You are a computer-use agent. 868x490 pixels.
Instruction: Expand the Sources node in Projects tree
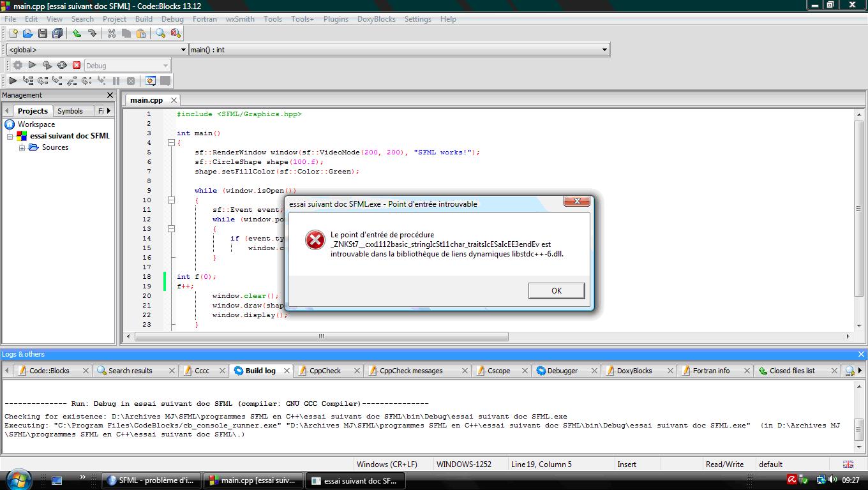tap(23, 147)
